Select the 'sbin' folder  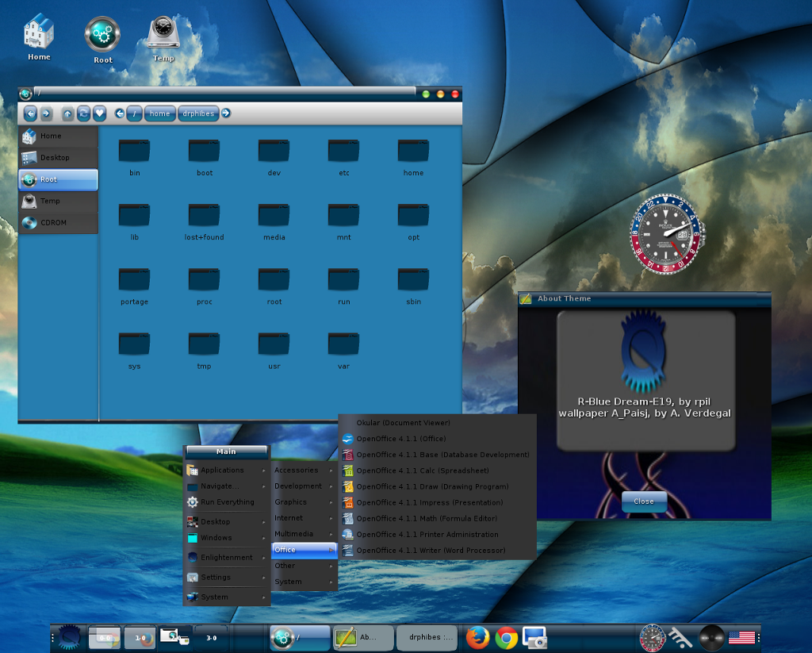(413, 286)
